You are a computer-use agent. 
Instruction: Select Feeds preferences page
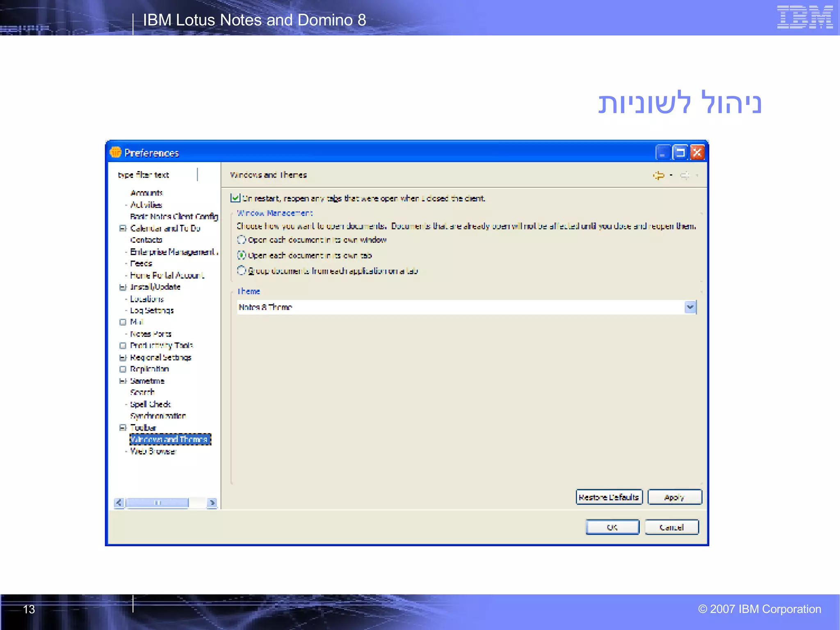click(x=141, y=263)
